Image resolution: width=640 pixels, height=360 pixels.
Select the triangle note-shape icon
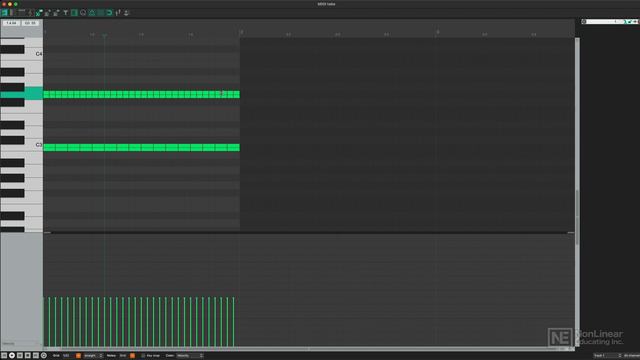coord(92,13)
